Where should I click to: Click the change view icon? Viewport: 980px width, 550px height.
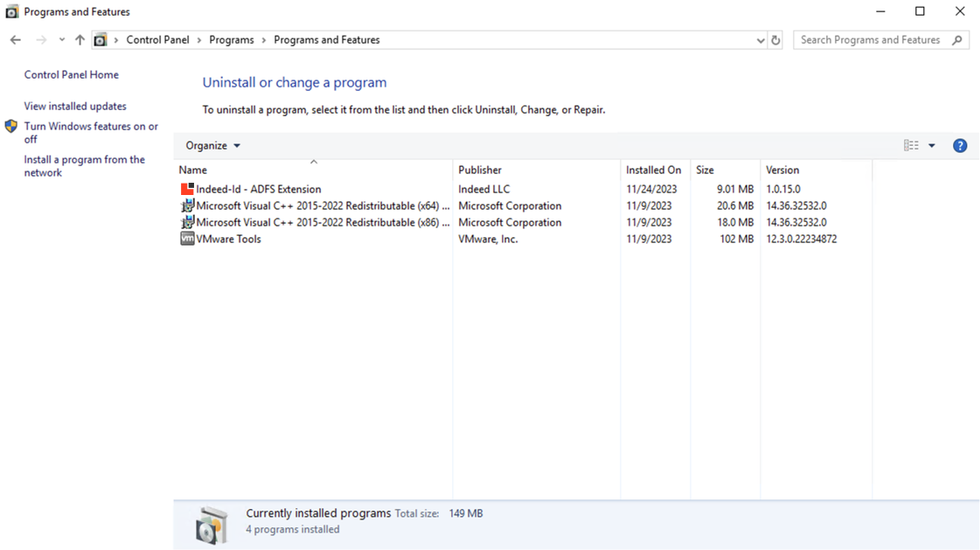911,146
